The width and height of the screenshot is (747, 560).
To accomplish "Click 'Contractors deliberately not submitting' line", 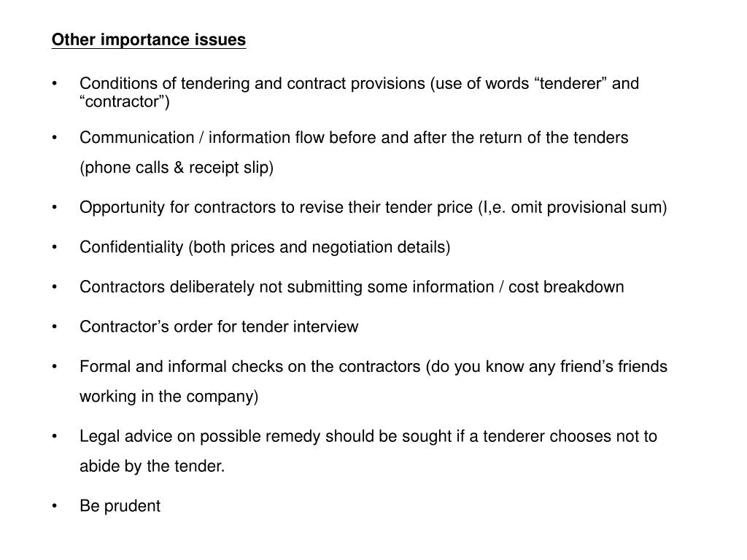I will pos(352,287).
